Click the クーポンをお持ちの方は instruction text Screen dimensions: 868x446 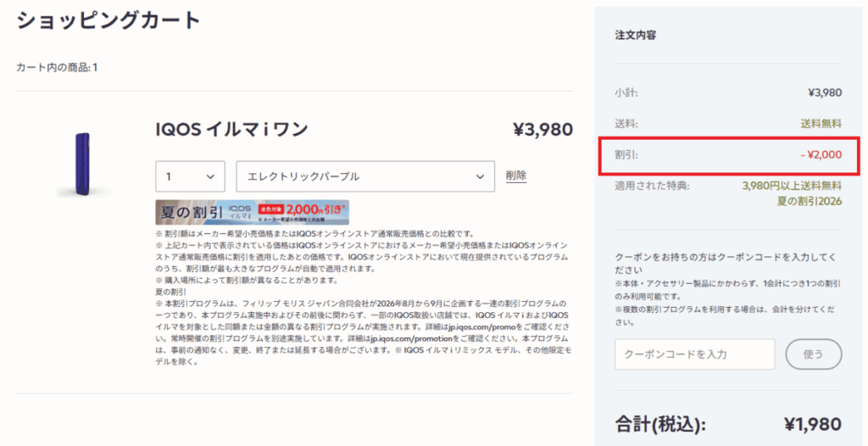click(726, 264)
